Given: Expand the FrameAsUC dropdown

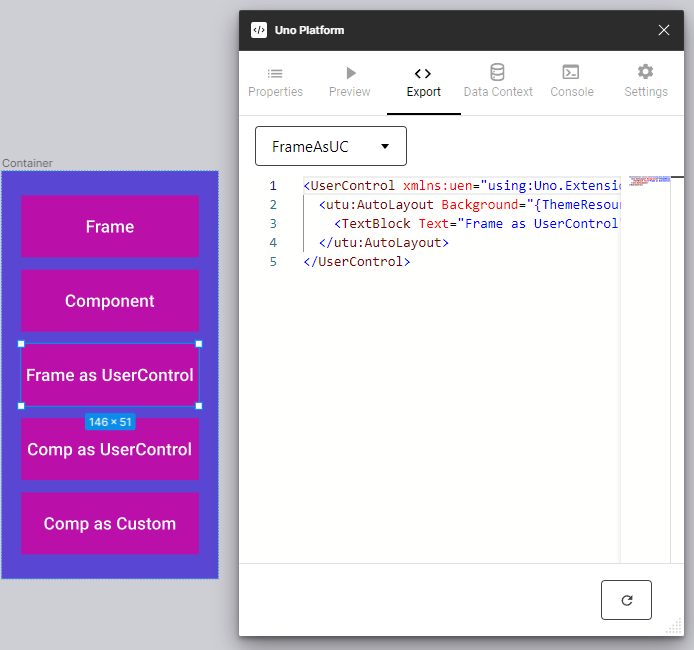Looking at the screenshot, I should point(331,146).
